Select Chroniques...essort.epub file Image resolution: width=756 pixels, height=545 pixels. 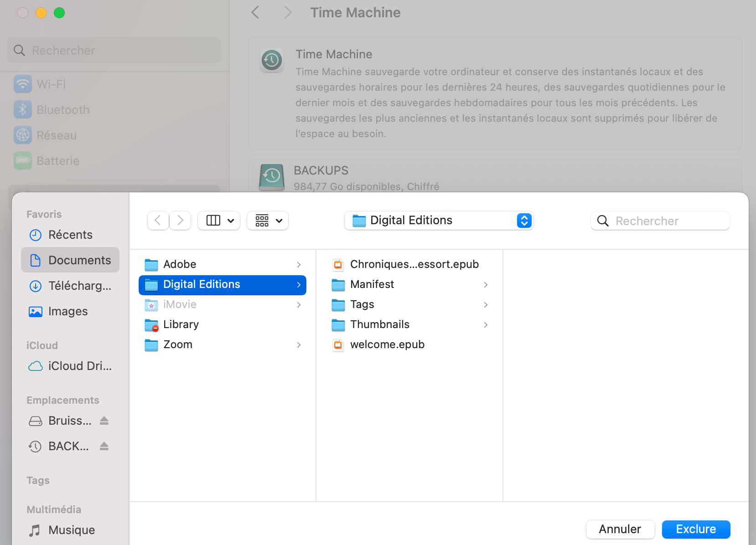[409, 264]
